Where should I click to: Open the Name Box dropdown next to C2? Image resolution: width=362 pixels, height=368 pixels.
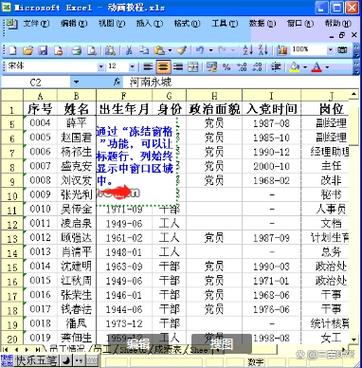coord(77,82)
